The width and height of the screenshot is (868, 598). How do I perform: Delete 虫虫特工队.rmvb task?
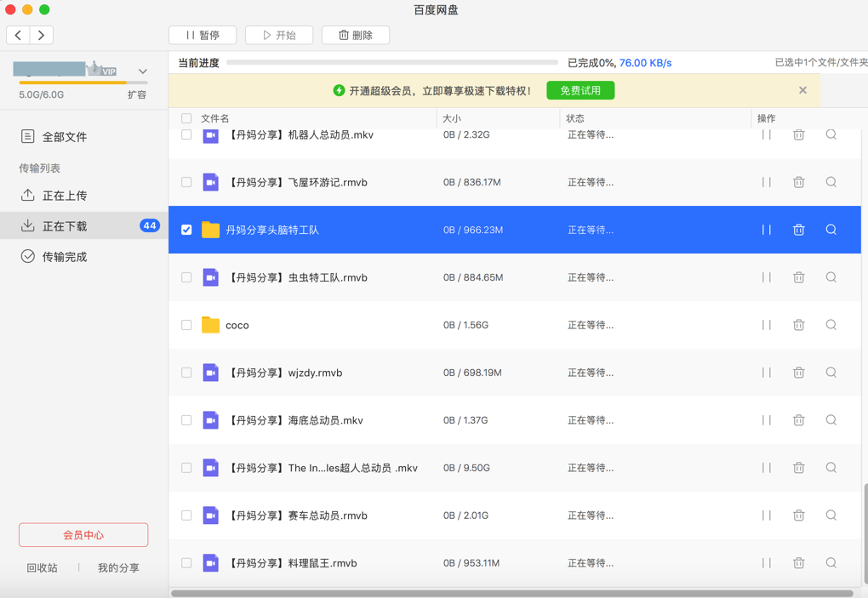tap(798, 277)
